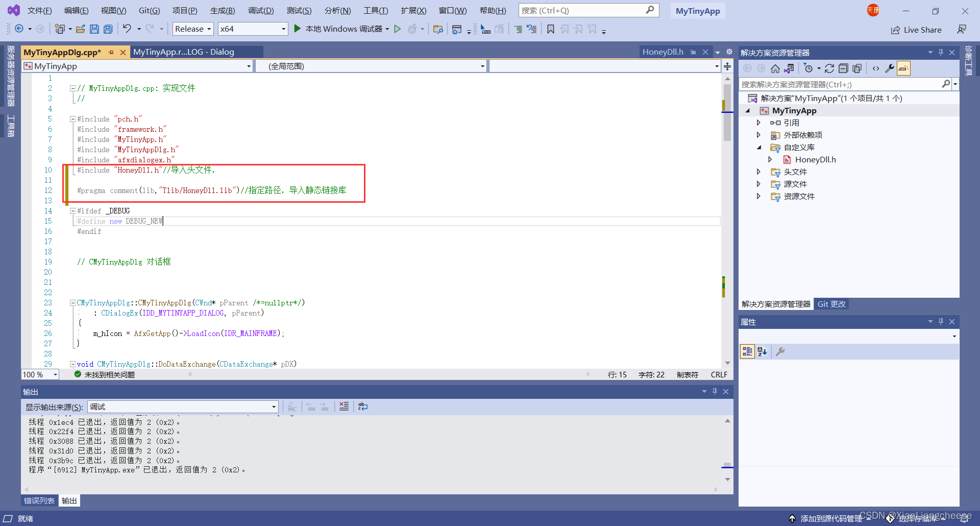
Task: Open the x64 platform dropdown
Action: click(x=253, y=29)
